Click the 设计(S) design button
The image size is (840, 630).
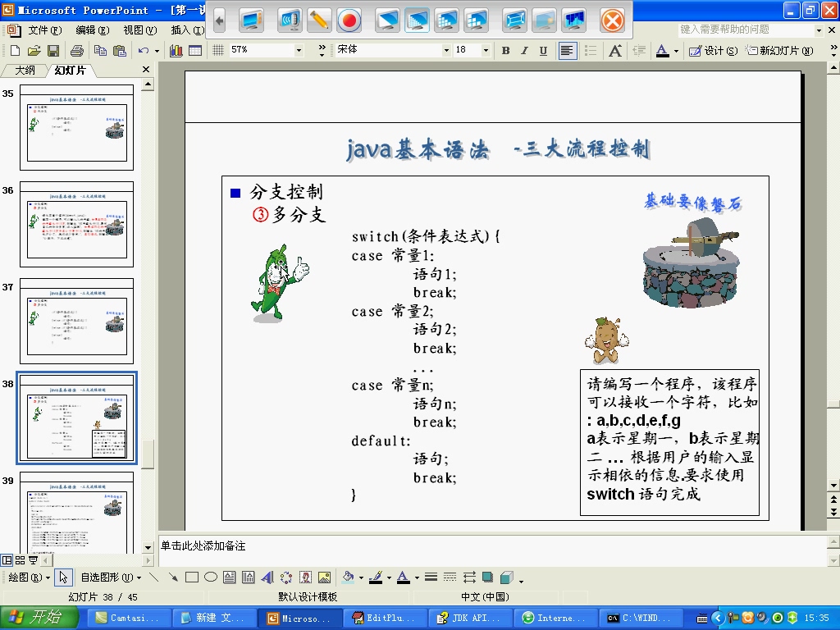713,50
